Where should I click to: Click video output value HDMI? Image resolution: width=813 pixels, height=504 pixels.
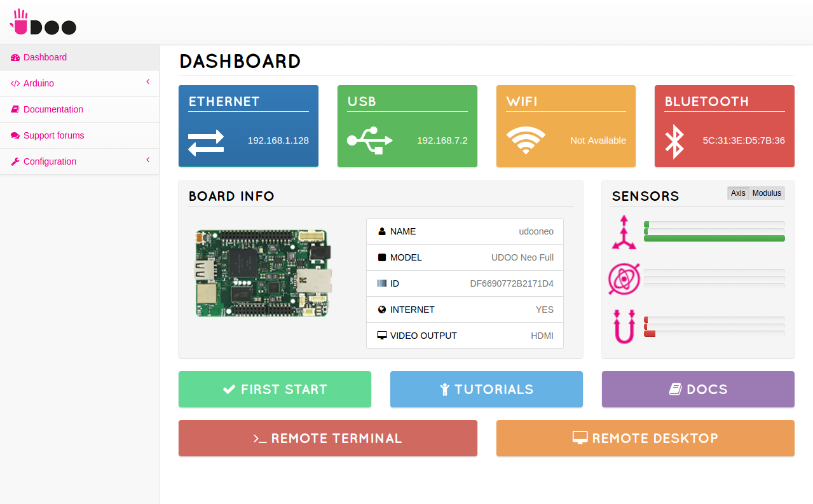point(542,336)
